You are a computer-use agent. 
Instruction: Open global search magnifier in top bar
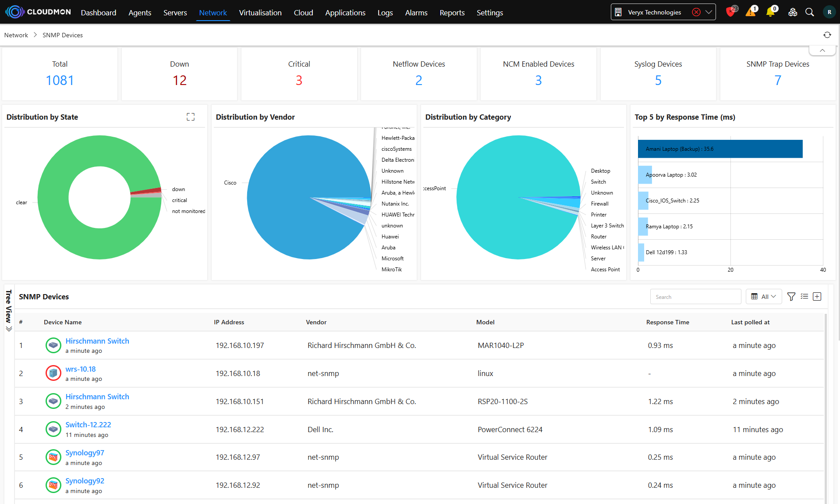pos(810,12)
